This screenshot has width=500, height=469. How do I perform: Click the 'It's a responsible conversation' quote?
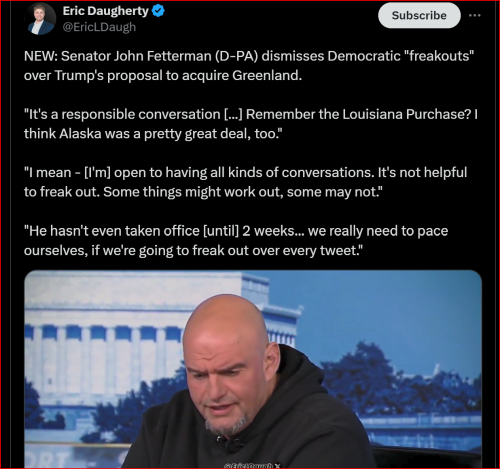click(251, 124)
